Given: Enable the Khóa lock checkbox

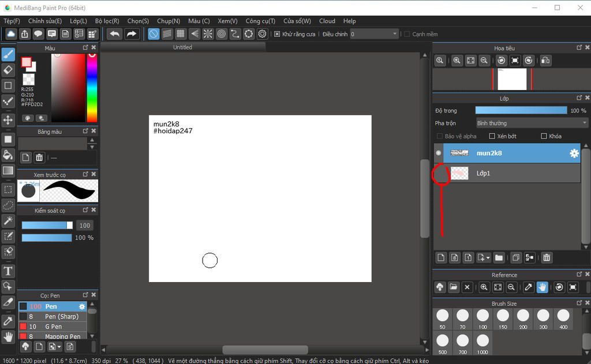Looking at the screenshot, I should coord(544,136).
